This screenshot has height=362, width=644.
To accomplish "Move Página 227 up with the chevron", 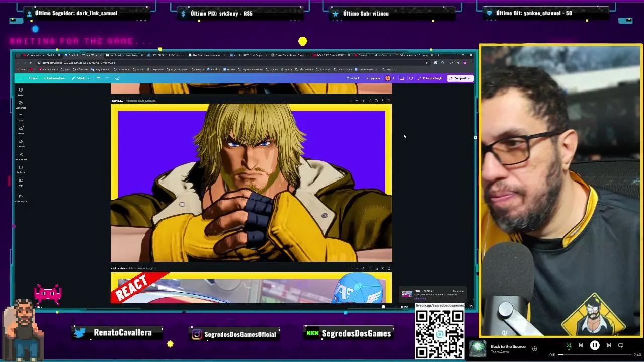I will click(x=351, y=101).
